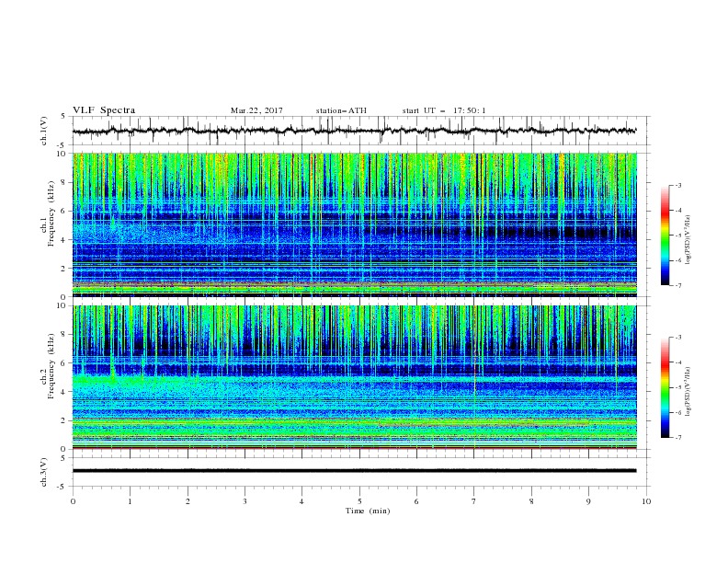Click the '-3' label on ch.1 color bar
The height and width of the screenshot is (563, 728).
pos(678,185)
